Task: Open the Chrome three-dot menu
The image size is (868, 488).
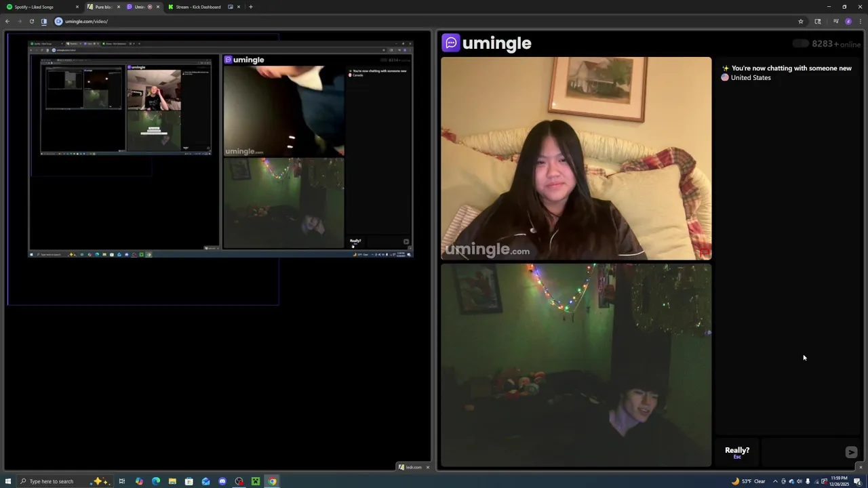Action: pos(860,21)
